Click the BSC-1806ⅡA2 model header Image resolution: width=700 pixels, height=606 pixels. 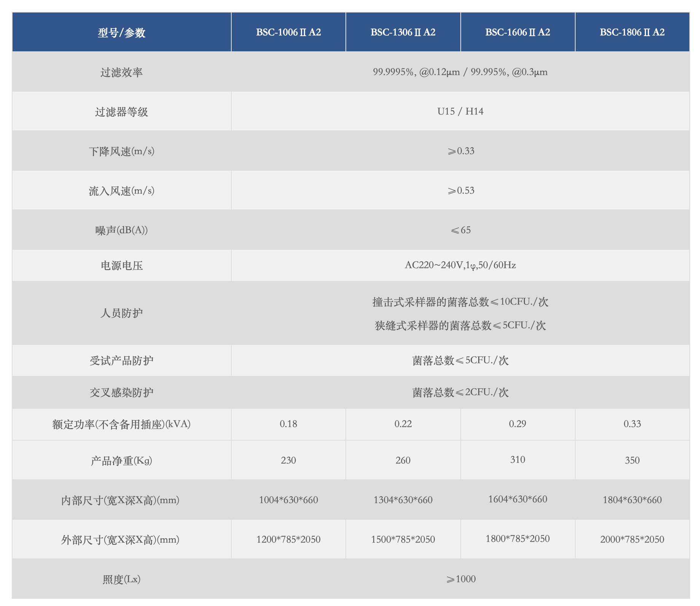[632, 32]
